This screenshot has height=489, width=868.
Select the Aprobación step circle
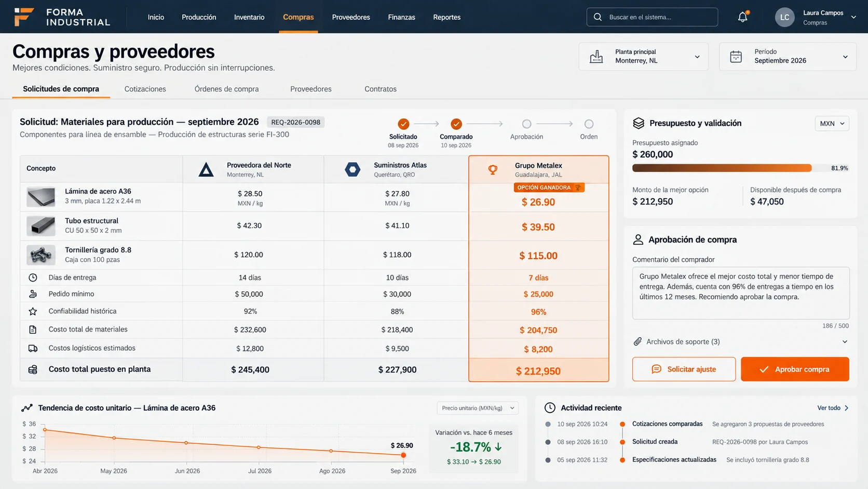pos(526,124)
